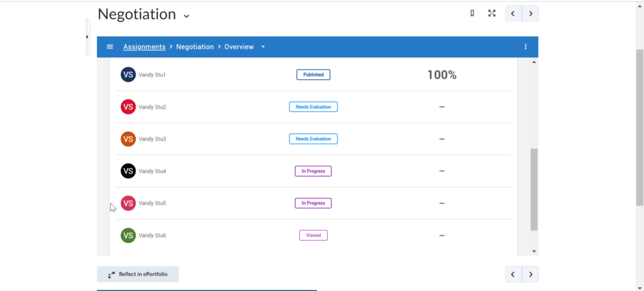The height and width of the screenshot is (291, 644).
Task: Click the bookmark icon near the title
Action: coord(472,13)
